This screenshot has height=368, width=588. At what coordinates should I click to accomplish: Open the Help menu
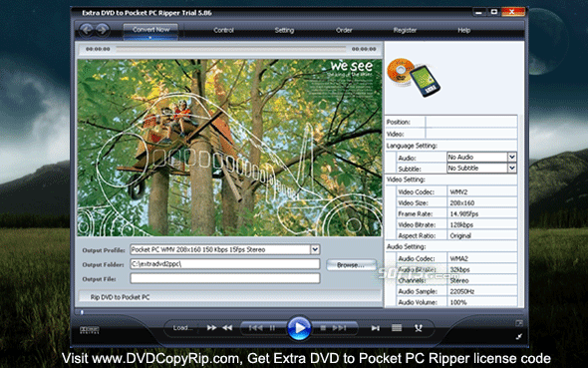(463, 30)
